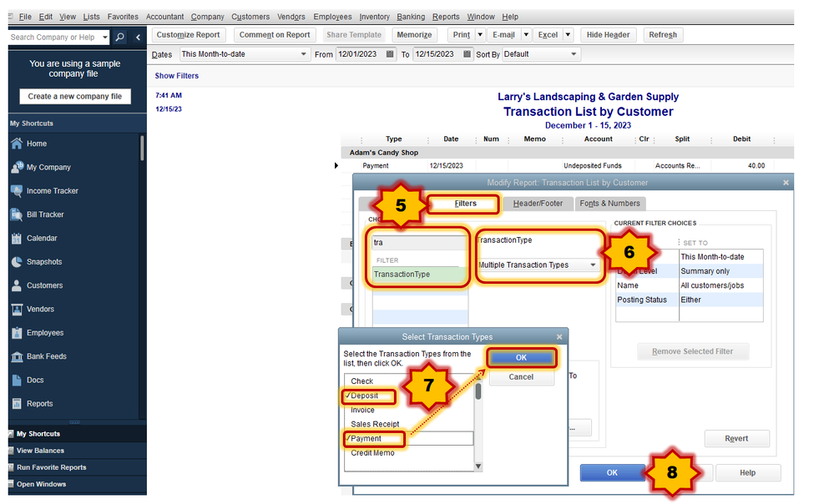Click Cancel in Select Transaction Types
Image resolution: width=834 pixels, height=504 pixels.
pos(521,377)
